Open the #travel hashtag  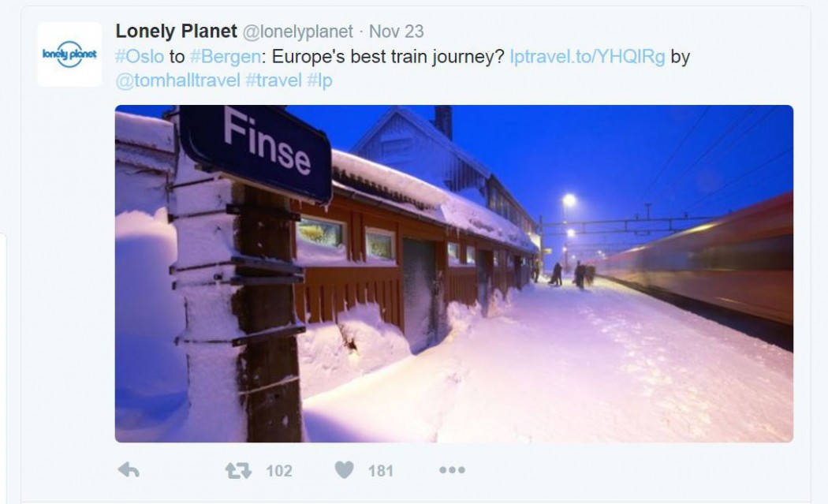click(274, 80)
